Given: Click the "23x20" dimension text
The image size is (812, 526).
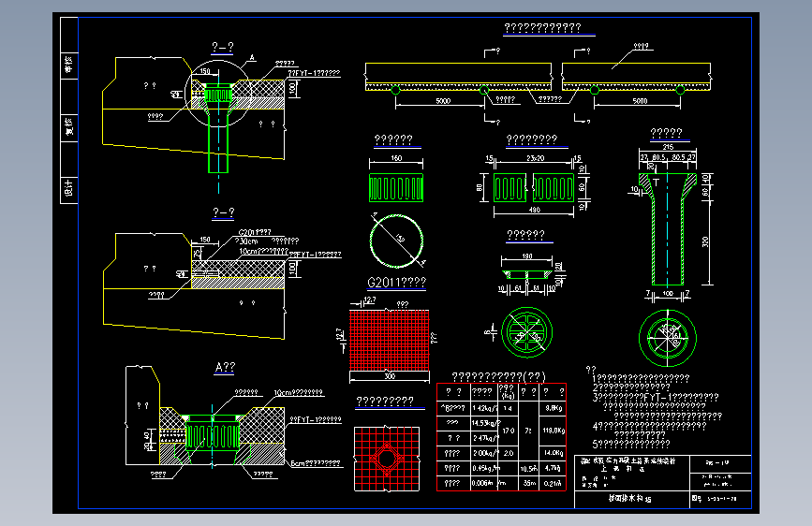Looking at the screenshot, I should [x=535, y=158].
